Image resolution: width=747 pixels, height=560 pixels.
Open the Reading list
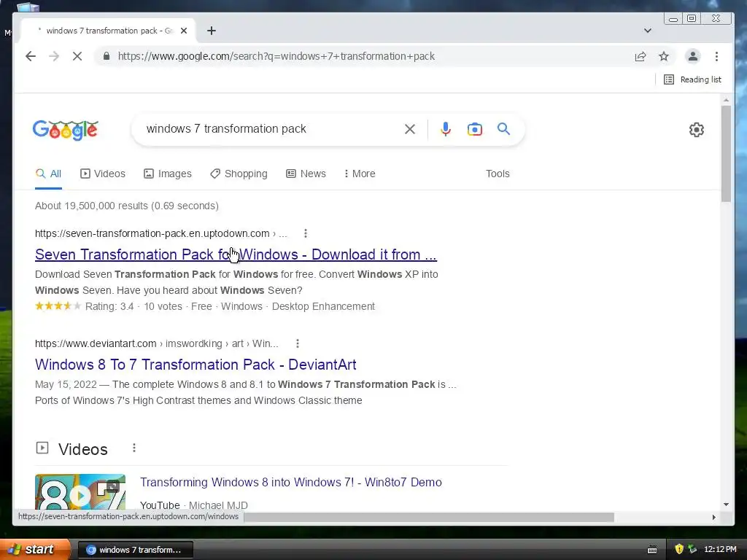tap(693, 79)
